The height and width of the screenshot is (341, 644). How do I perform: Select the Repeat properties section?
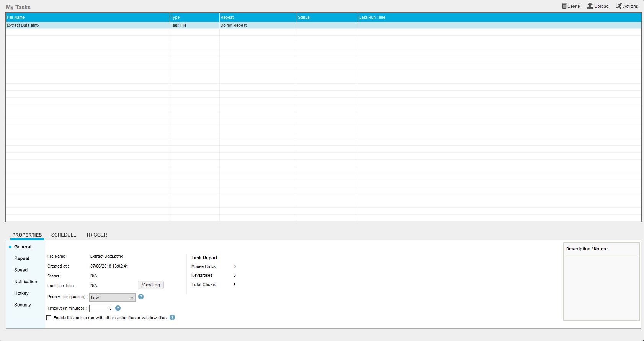22,258
